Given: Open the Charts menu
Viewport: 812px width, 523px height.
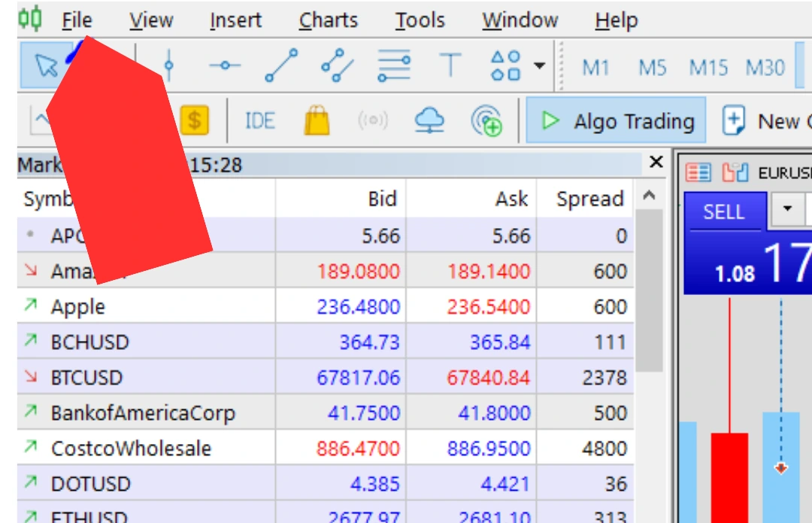Looking at the screenshot, I should (327, 20).
